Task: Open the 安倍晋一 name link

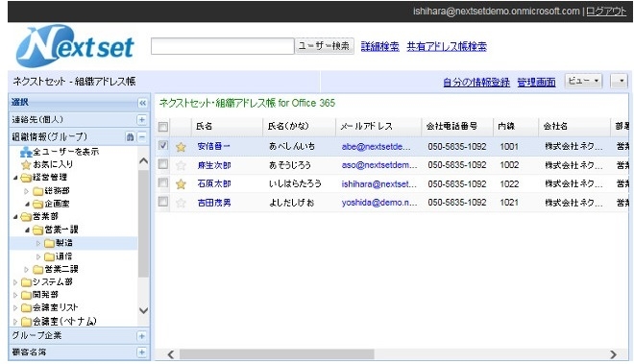Action: pyautogui.click(x=214, y=146)
